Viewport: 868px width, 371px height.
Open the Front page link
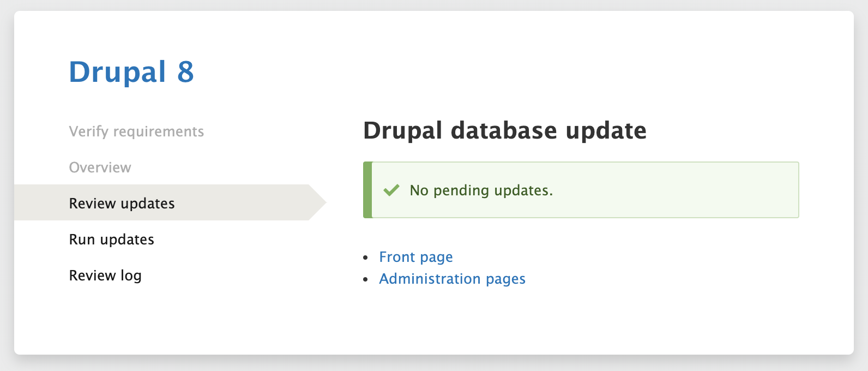[416, 257]
